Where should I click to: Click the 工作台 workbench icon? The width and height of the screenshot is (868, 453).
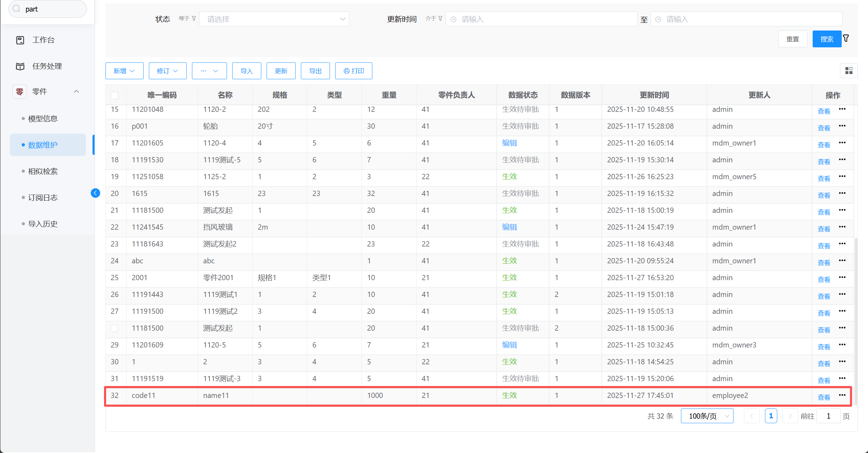tap(20, 40)
